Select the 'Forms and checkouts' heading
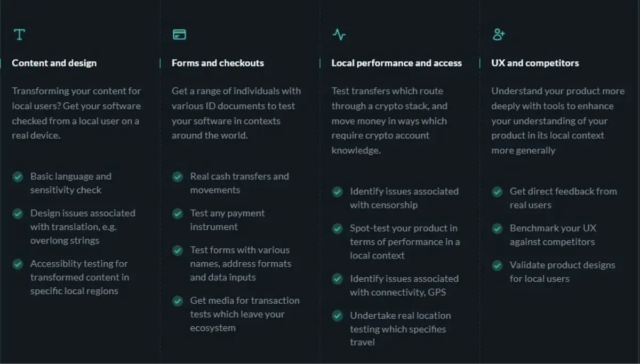 (x=218, y=63)
